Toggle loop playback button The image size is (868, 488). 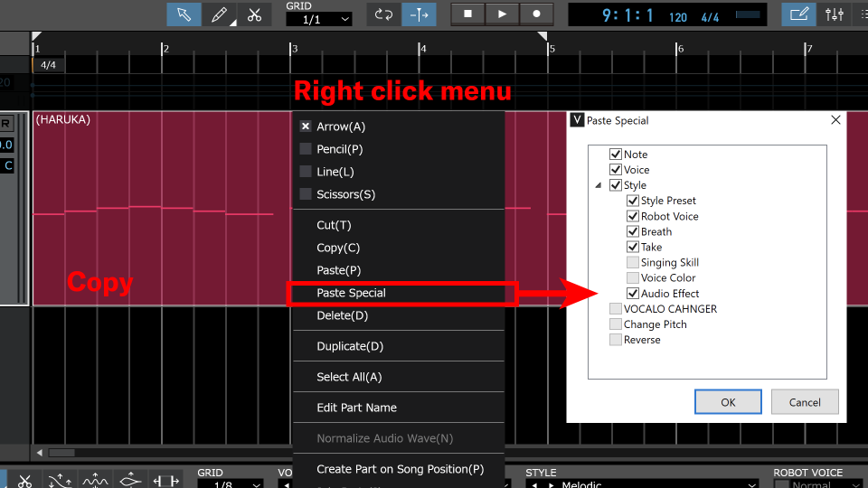383,14
